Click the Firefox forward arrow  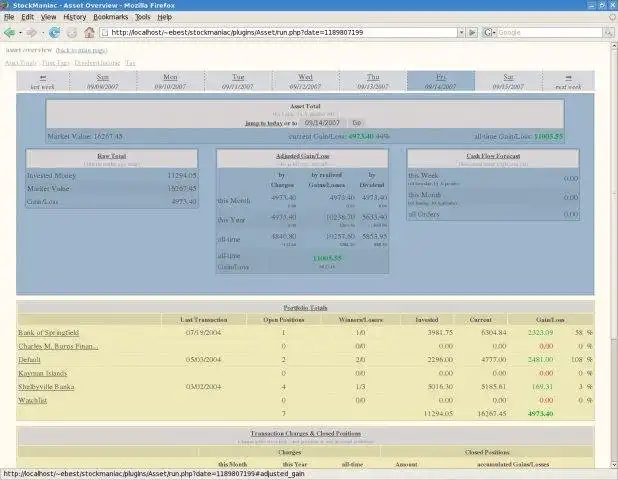pyautogui.click(x=32, y=33)
